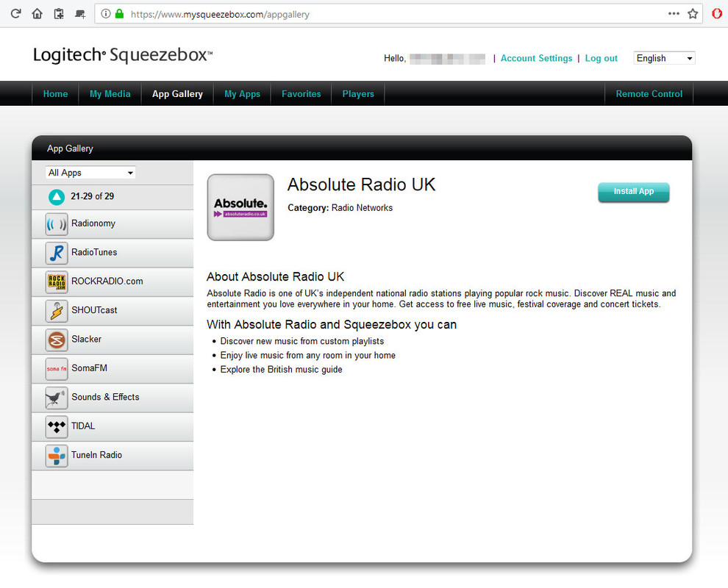Click the browser home icon
This screenshot has height=588, width=728.
pyautogui.click(x=38, y=13)
